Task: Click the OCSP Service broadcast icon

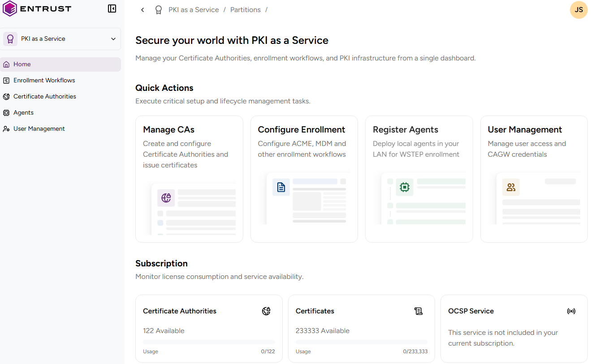Action: [571, 311]
